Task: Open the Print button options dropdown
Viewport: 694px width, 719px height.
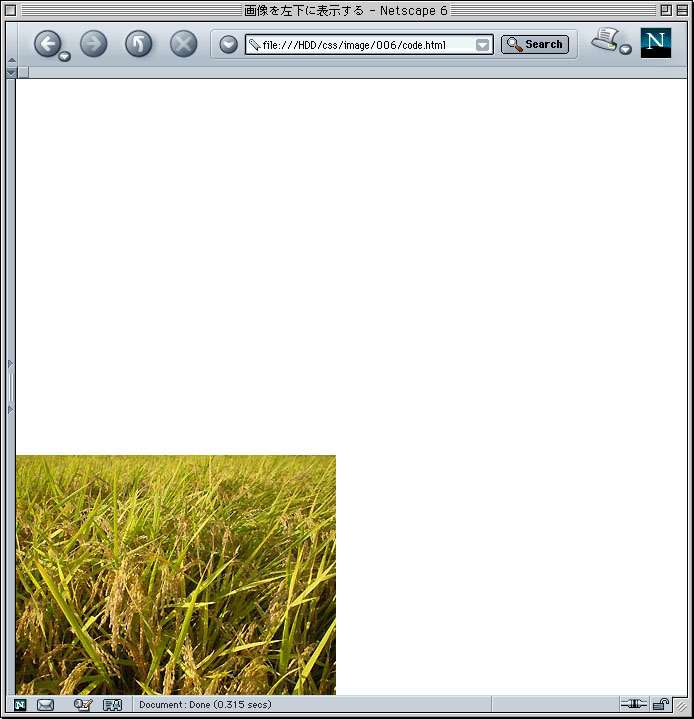Action: coord(625,49)
